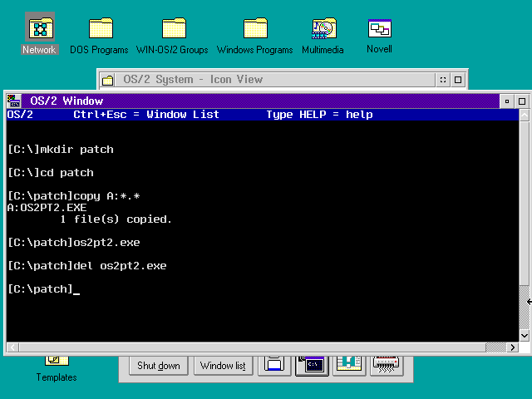Viewport: 532px width, 399px height.
Task: Click the 'mkdir patch' command line
Action: point(61,150)
